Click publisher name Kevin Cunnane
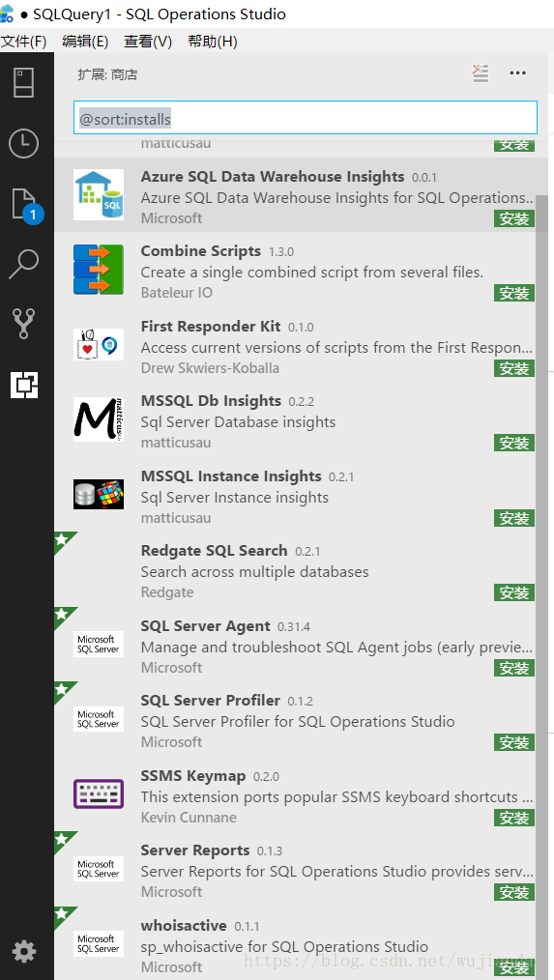This screenshot has height=980, width=554. 189,818
